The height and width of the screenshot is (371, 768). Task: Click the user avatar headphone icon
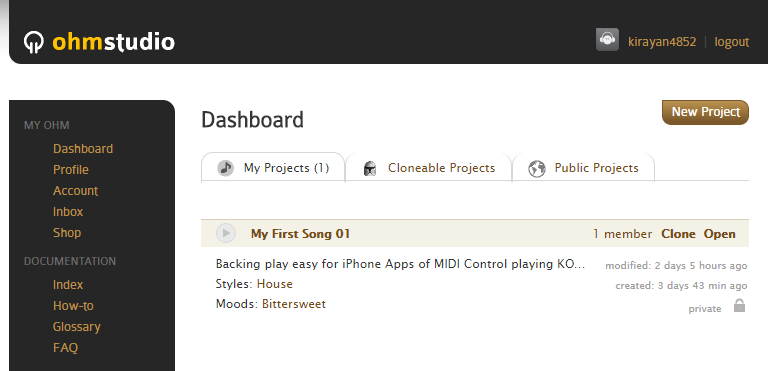[x=607, y=40]
